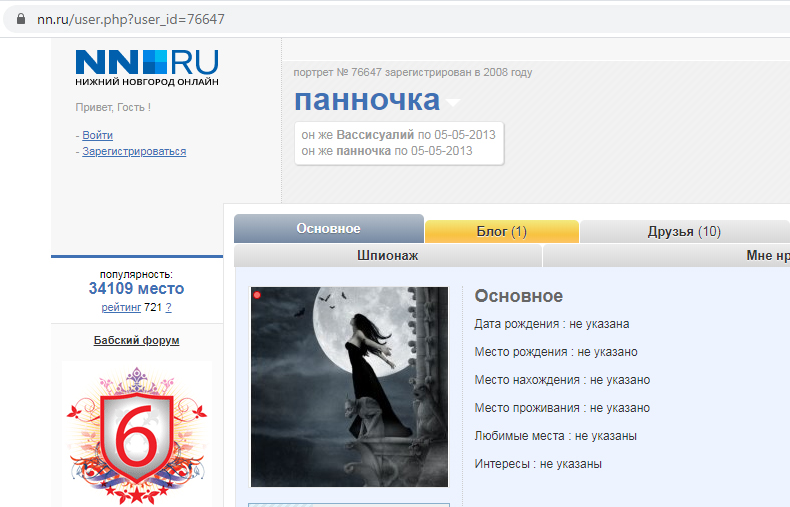Click the shield badge with number 6
790x507 pixels.
pos(137,436)
